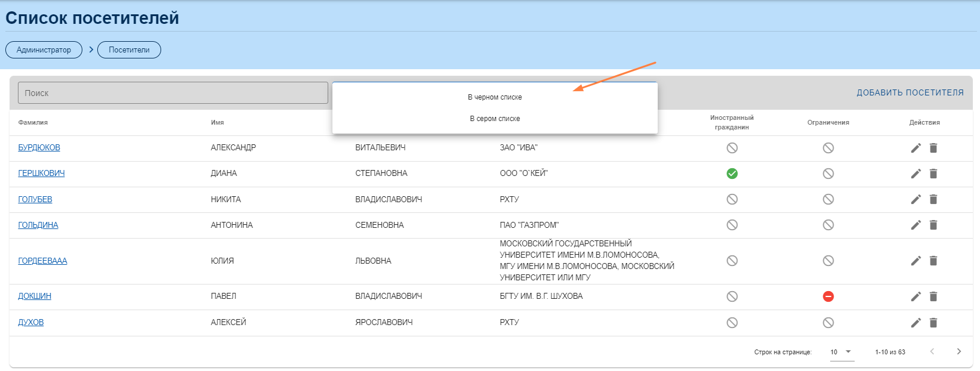This screenshot has height=371, width=980.
Task: Click the Поиск search field
Action: tap(173, 93)
